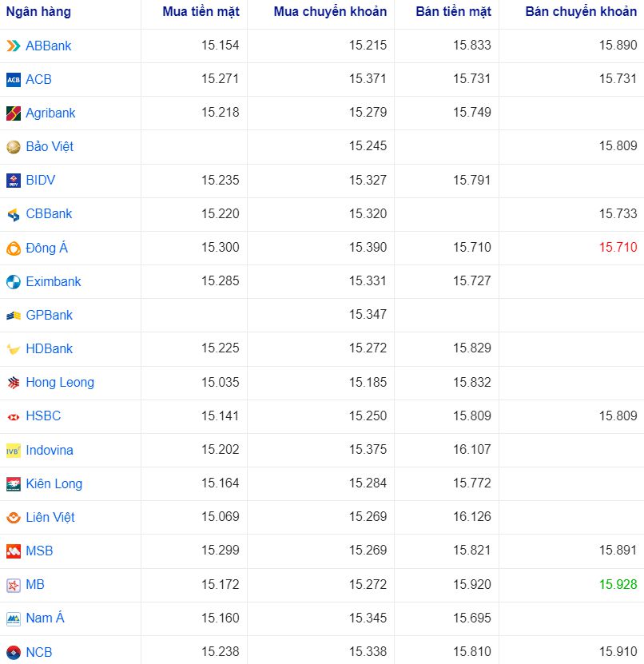This screenshot has width=644, height=664.
Task: Click the ACB logo icon
Action: click(13, 79)
